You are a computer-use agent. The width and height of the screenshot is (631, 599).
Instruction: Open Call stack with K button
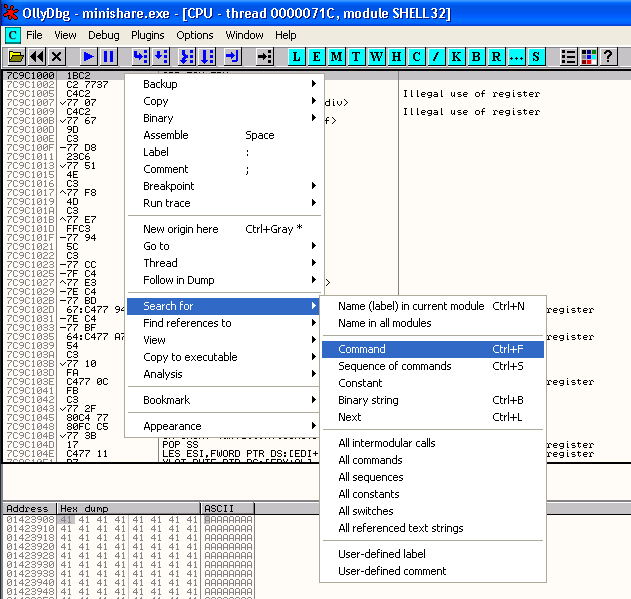coord(456,57)
